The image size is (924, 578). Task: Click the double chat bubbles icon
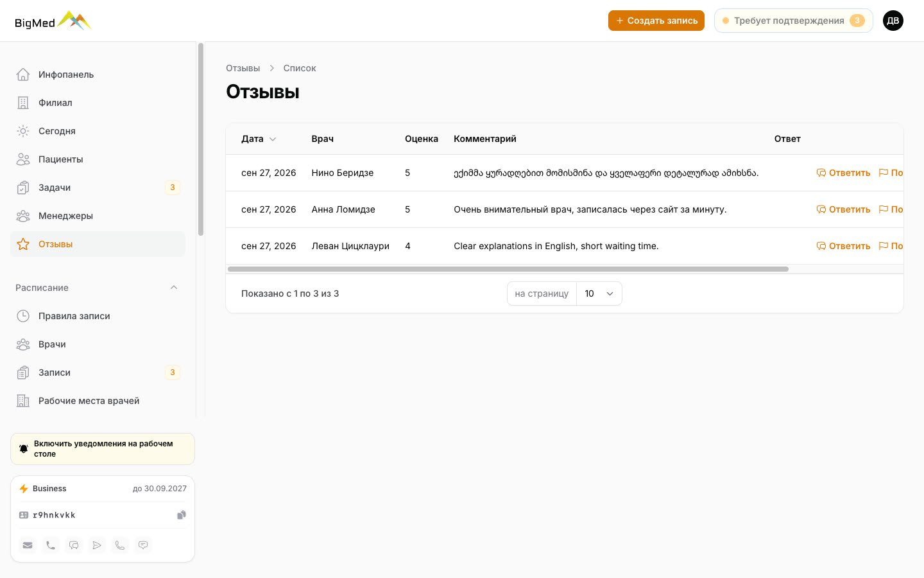pos(74,545)
